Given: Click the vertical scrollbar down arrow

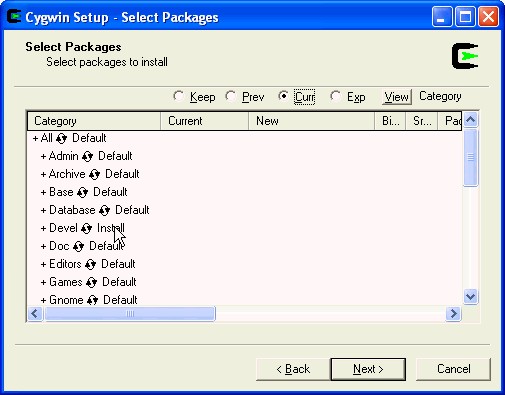Looking at the screenshot, I should [x=471, y=296].
